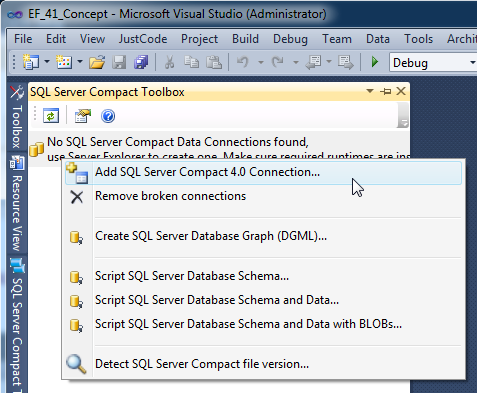Choose Remove broken connections
Viewport: 477px width, 393px height.
[263, 196]
